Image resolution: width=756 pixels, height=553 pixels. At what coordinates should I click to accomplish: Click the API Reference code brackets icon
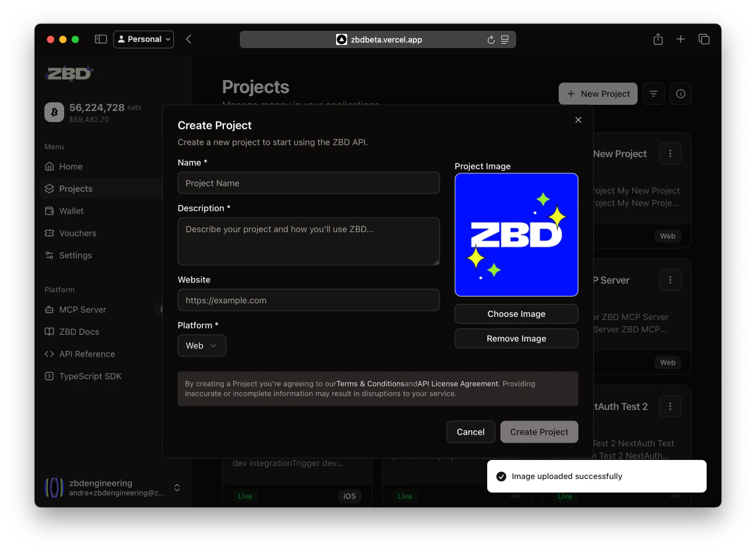click(x=49, y=354)
